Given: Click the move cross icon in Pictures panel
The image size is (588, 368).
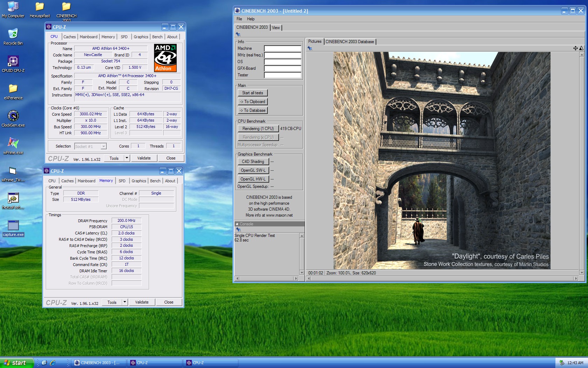Looking at the screenshot, I should pos(575,48).
